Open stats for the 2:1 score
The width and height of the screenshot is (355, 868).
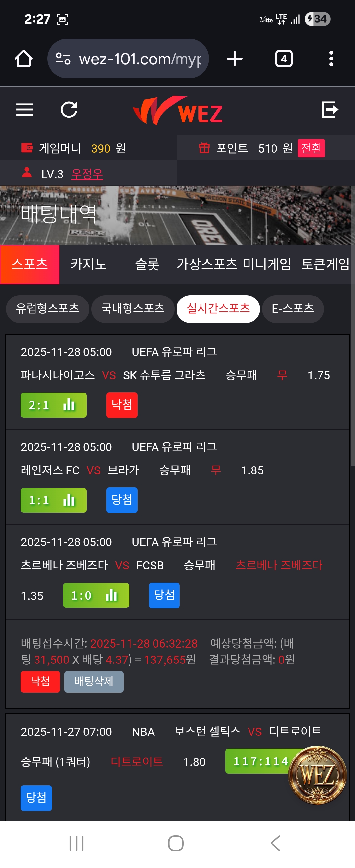click(69, 405)
